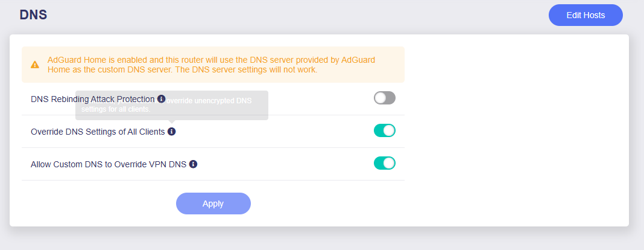
Task: Click the info icon beside DNS Rebinding Attack Protection
Action: tap(161, 98)
